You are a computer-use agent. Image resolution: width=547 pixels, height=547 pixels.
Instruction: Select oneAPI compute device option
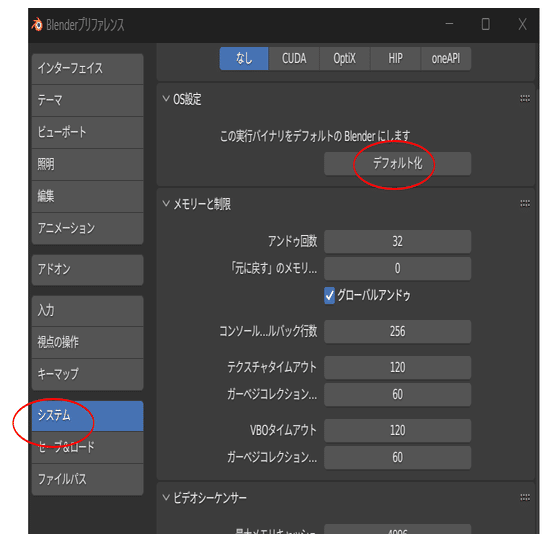point(446,59)
